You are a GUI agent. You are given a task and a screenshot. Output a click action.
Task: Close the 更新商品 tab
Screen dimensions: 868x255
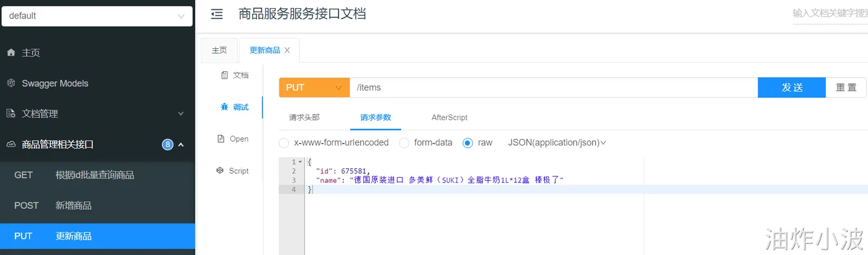click(287, 50)
